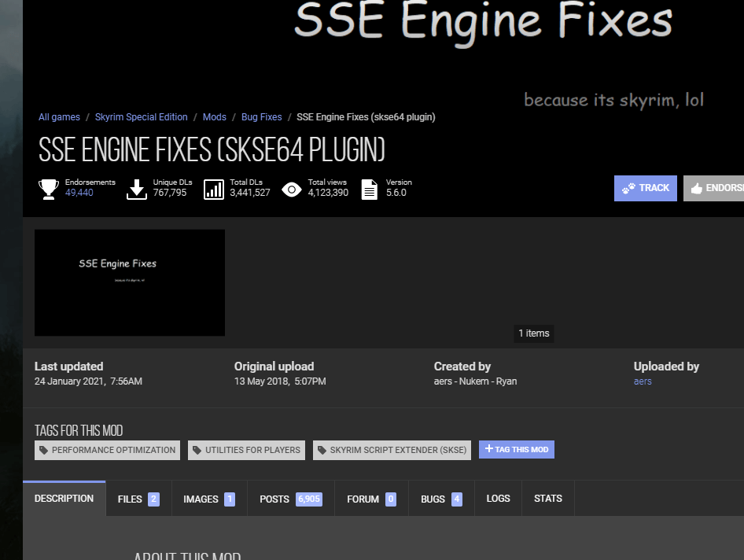Switch to the Description tab
Screen dimensions: 744x560
[x=64, y=499]
